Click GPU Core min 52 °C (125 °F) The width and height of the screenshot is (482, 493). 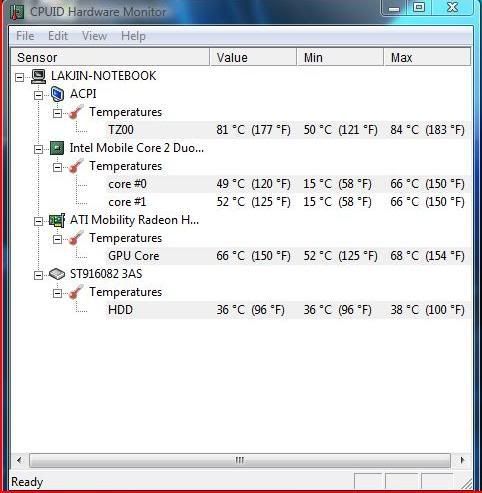(x=340, y=256)
